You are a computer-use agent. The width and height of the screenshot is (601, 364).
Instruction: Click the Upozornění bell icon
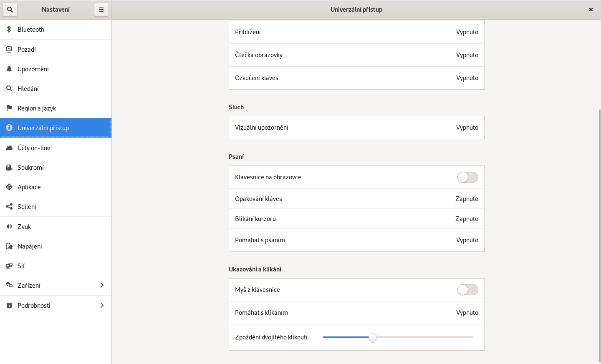9,69
